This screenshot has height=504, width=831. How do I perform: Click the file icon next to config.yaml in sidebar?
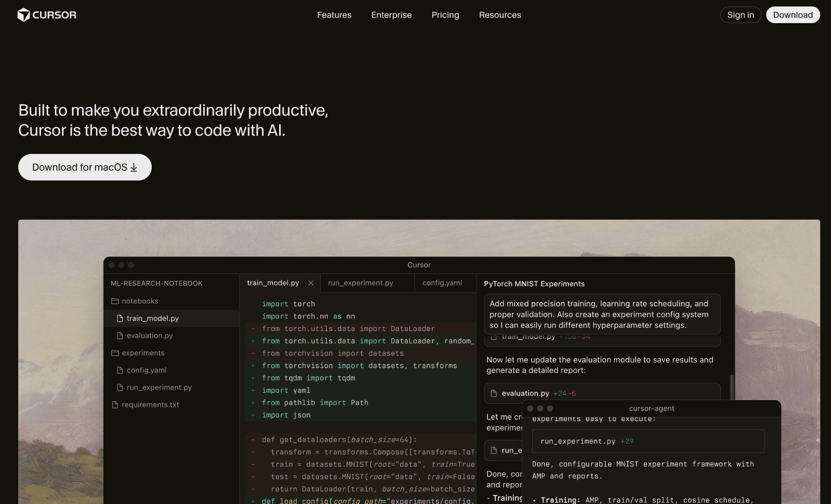pos(119,370)
